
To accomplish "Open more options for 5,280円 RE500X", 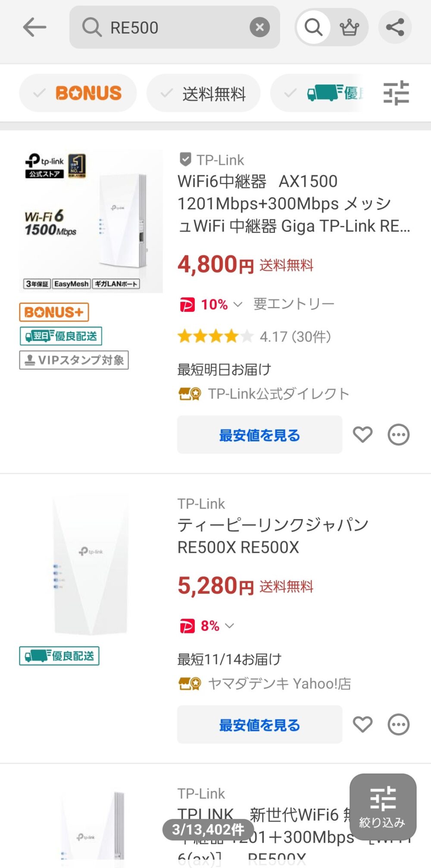I will click(x=399, y=724).
